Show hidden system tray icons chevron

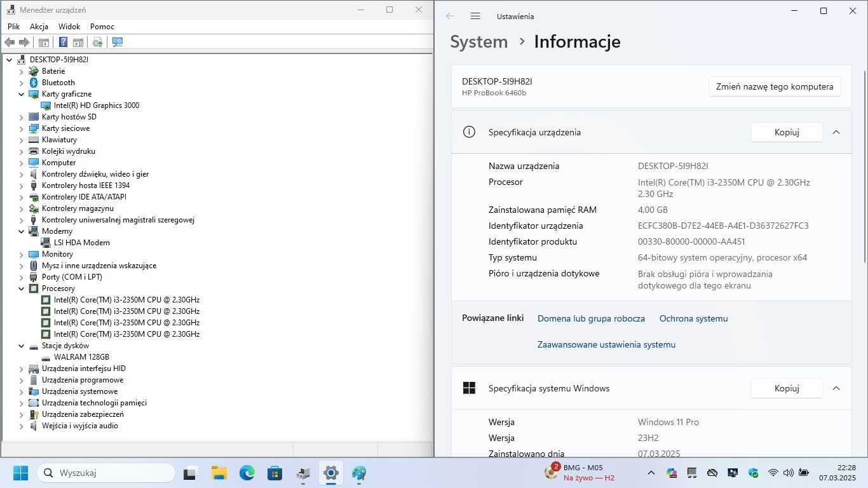click(x=651, y=473)
